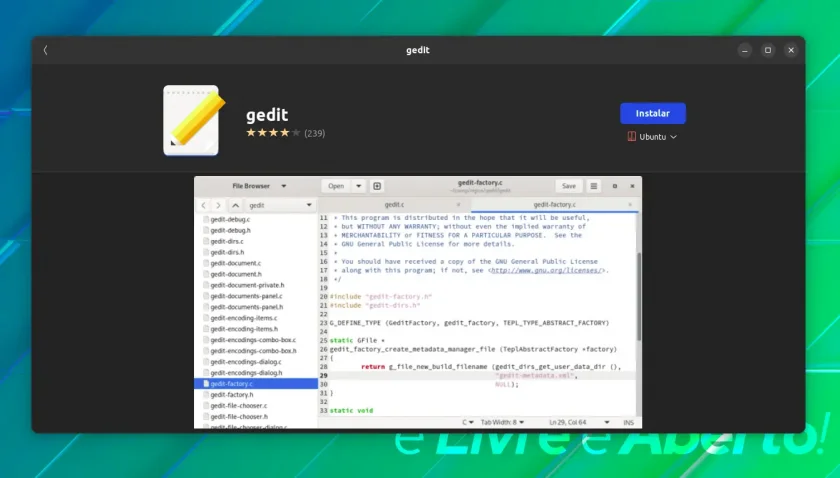This screenshot has height=478, width=840.
Task: Click line number 23 in gutter
Action: pyautogui.click(x=324, y=323)
